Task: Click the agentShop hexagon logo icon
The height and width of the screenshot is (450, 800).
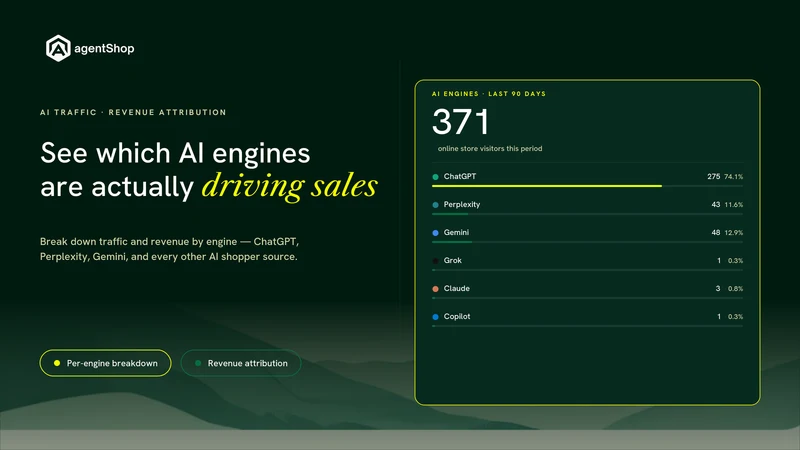Action: point(58,48)
